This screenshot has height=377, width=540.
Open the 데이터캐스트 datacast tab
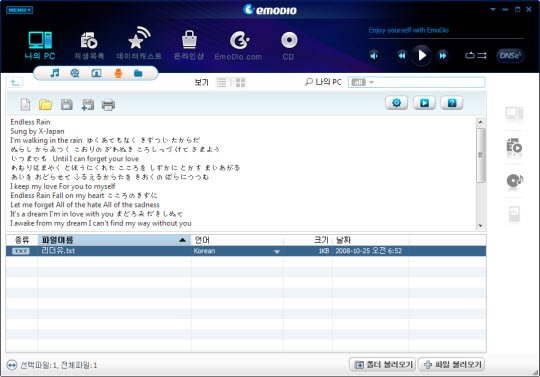point(139,43)
